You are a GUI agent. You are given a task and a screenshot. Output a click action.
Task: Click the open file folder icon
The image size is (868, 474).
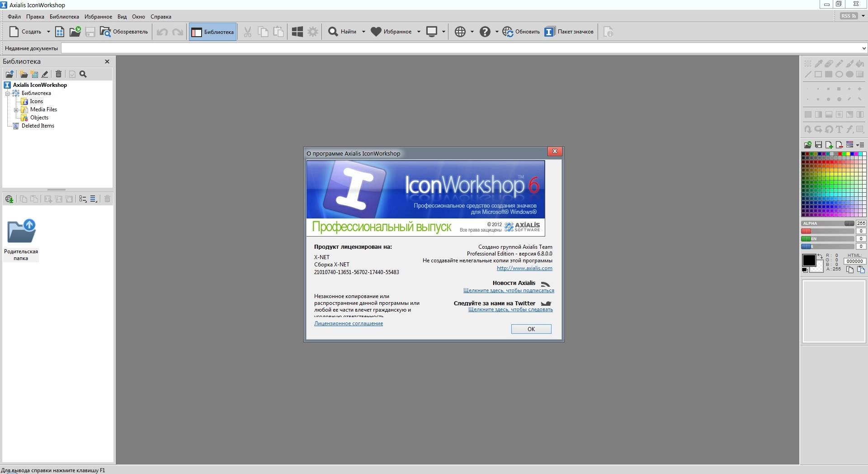[x=75, y=32]
